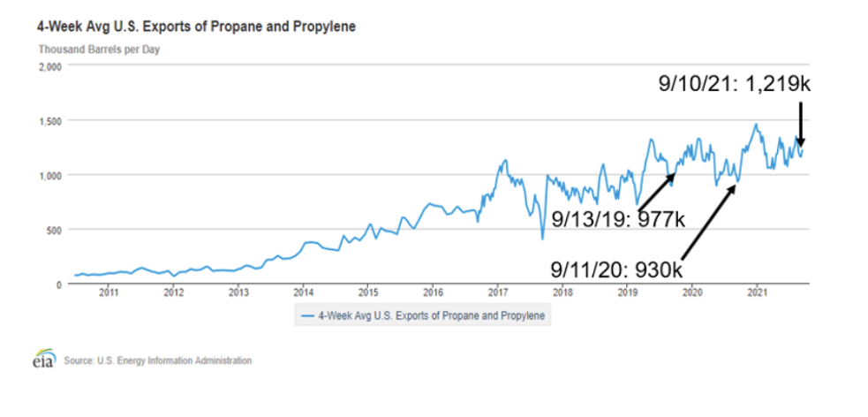Click the 9/13/19: 977k annotation label
The image size is (868, 417).
pos(618,219)
